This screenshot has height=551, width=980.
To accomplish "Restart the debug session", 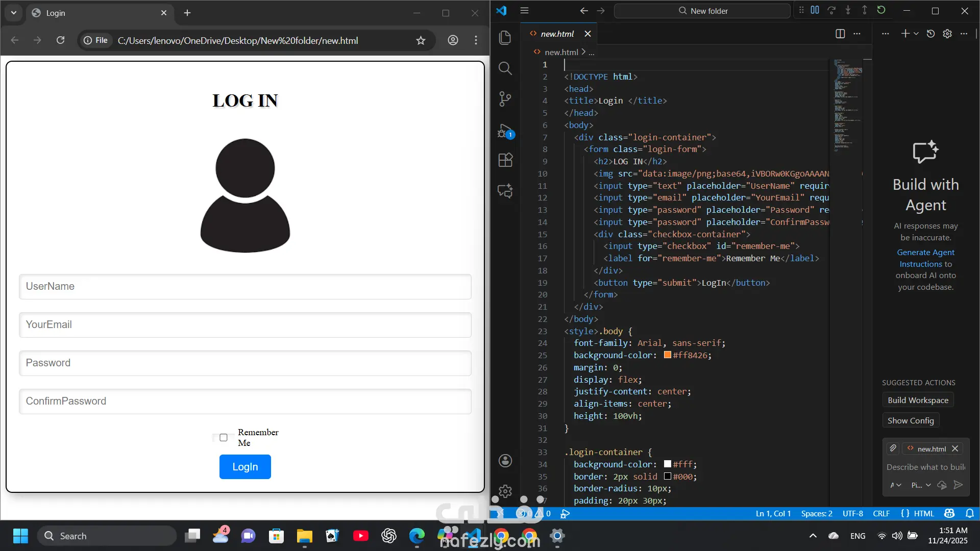I will point(881,10).
